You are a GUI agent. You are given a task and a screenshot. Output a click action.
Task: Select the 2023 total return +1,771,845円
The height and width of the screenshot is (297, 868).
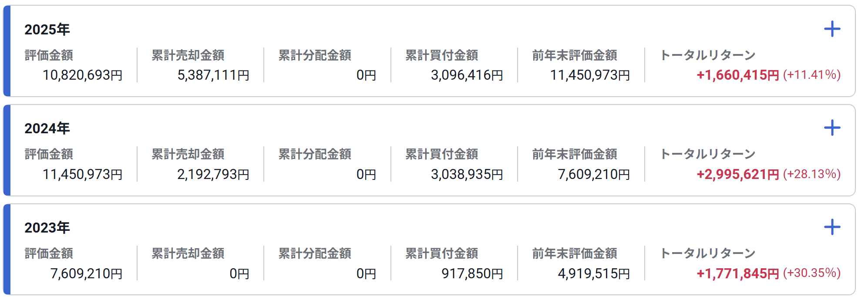click(738, 274)
